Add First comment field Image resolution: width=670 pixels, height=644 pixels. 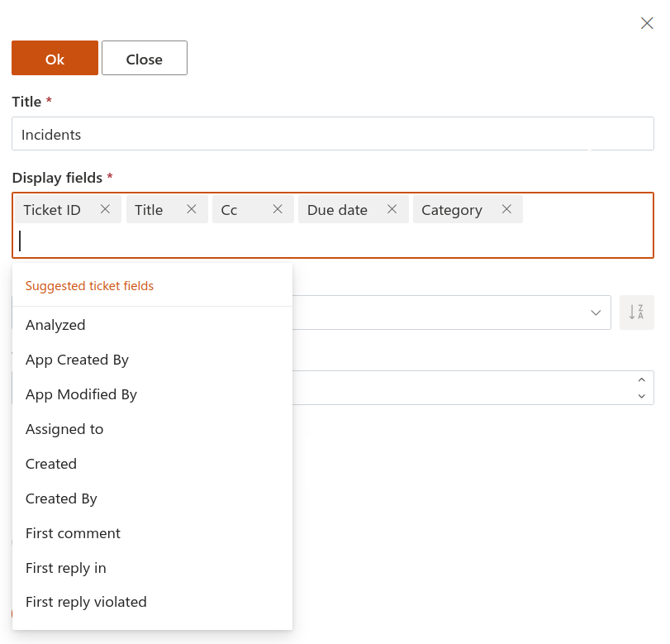click(x=152, y=533)
